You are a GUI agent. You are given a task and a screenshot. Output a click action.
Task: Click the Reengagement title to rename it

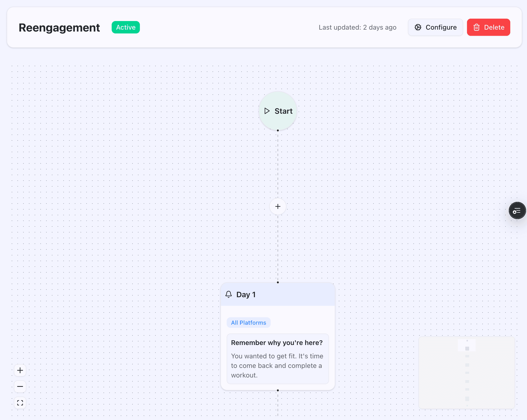59,27
